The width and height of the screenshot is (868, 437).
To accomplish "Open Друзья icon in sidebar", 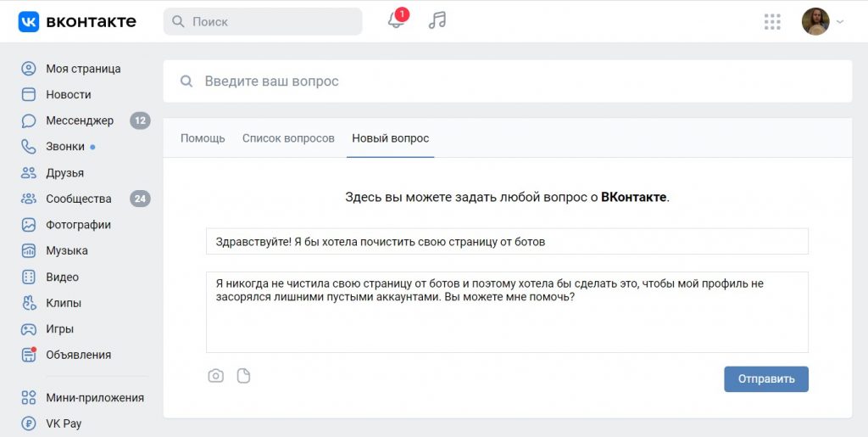I will [28, 172].
